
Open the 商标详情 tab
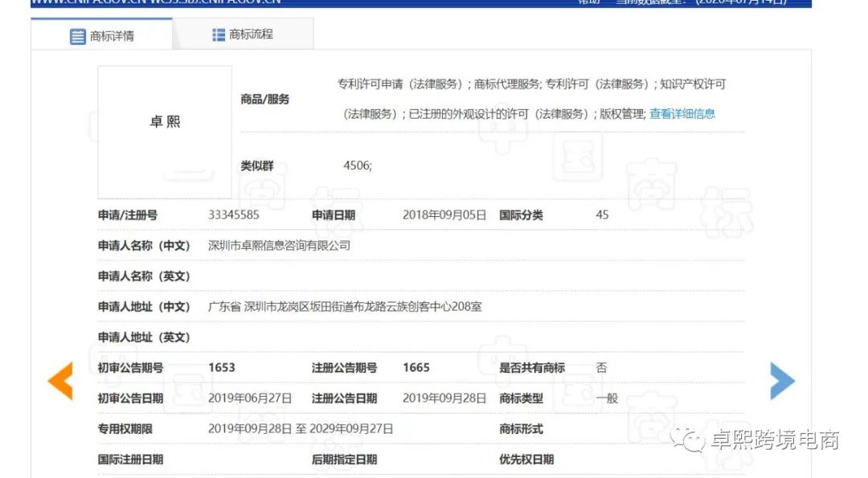point(101,35)
